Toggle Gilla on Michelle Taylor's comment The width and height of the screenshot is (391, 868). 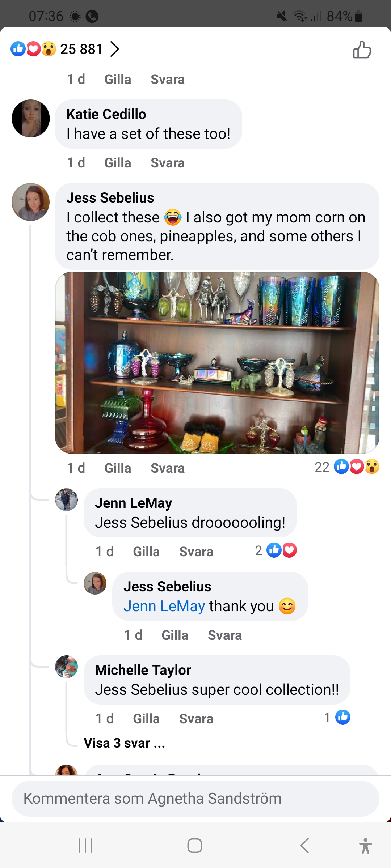coord(146,719)
